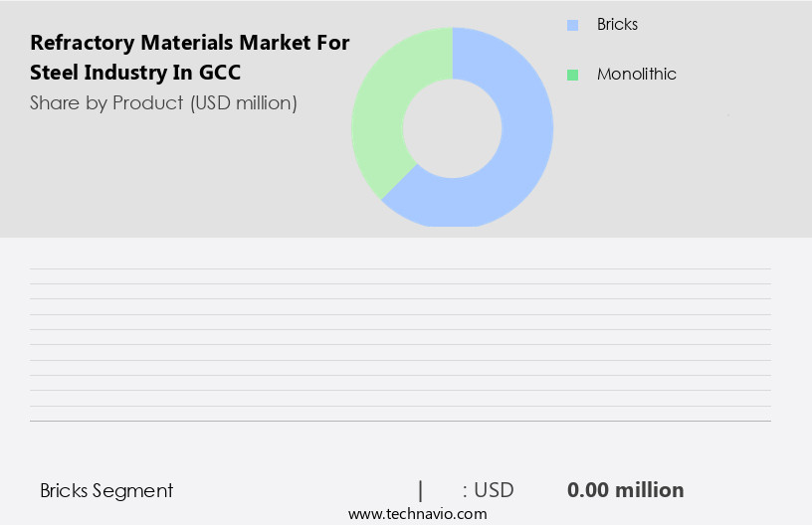This screenshot has width=812, height=525.
Task: Click the white center of the donut chart
Action: [452, 126]
